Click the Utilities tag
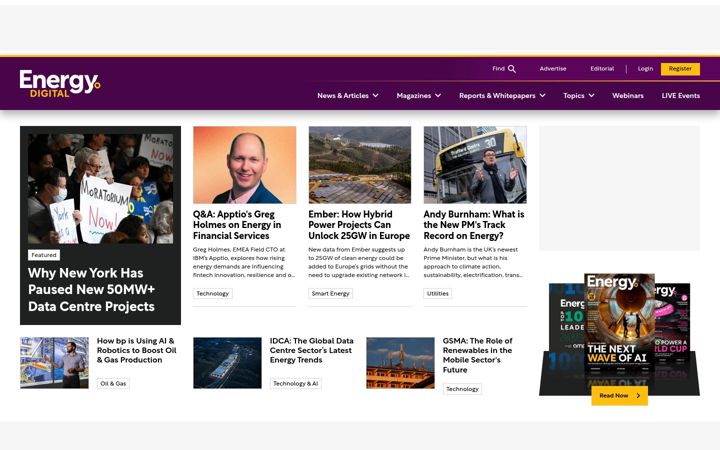The width and height of the screenshot is (720, 450). 438,293
